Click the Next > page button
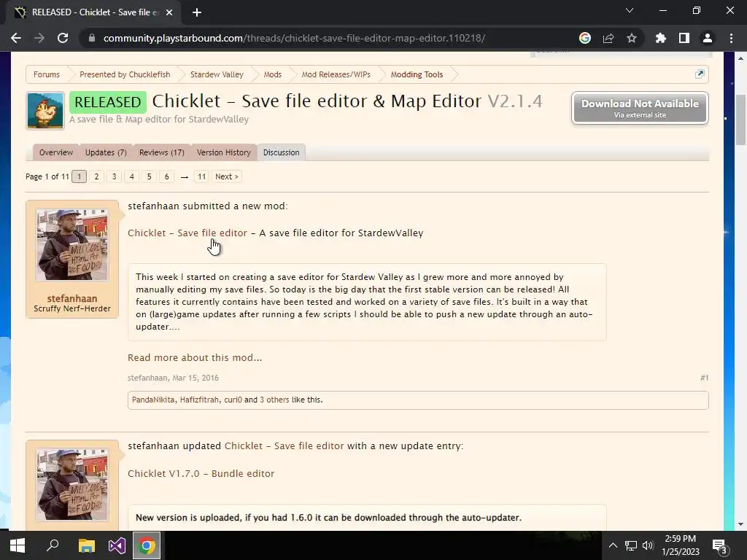 tap(227, 176)
